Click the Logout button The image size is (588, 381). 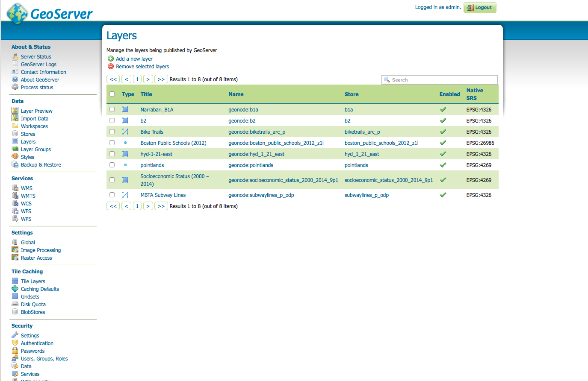pyautogui.click(x=480, y=8)
